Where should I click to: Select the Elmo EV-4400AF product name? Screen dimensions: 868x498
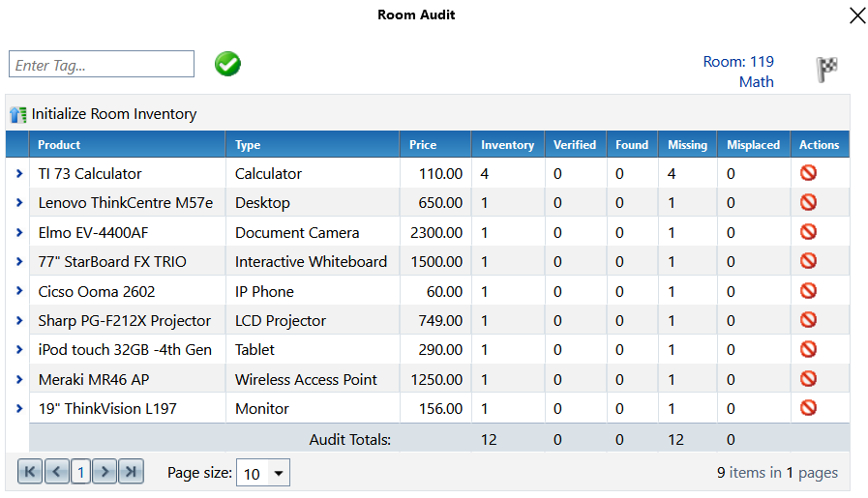(93, 232)
